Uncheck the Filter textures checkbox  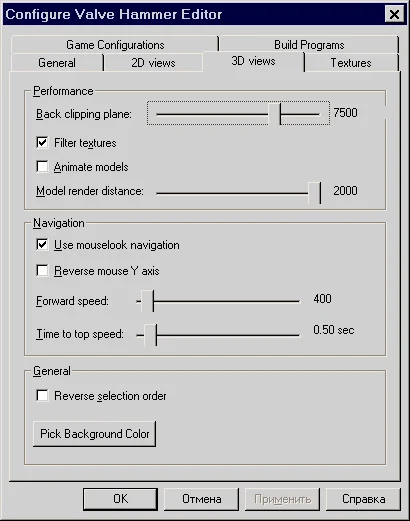(x=42, y=143)
